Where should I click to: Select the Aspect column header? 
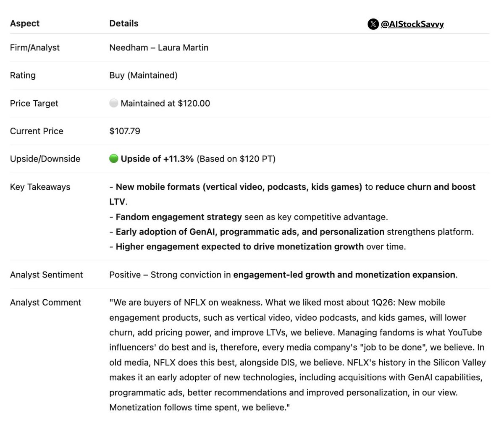click(x=25, y=24)
